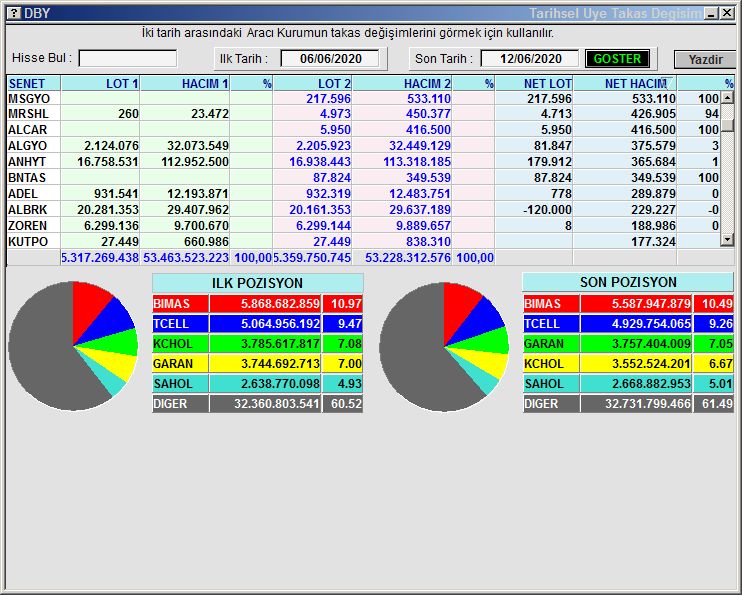Click blue TCELL entry in SON POZISYON
The width and height of the screenshot is (742, 595).
(550, 324)
